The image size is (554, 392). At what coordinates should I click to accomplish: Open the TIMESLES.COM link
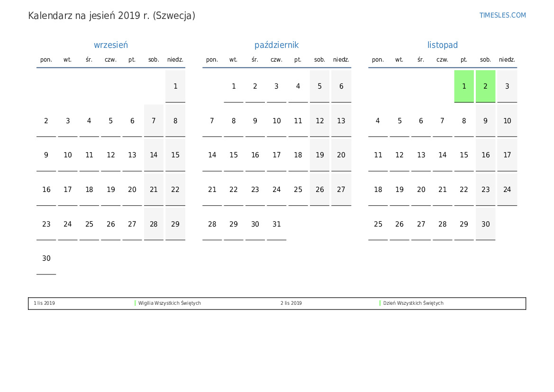502,15
